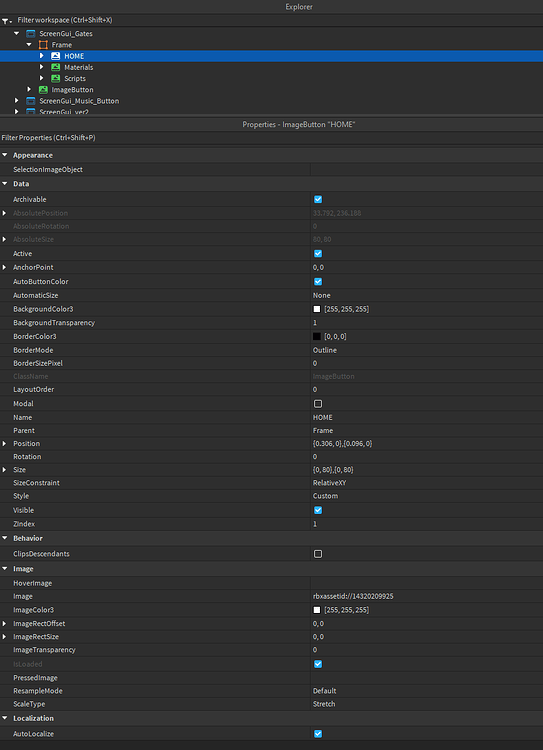Select the green ImageButton icon under ScreenGui_Gates

[43, 89]
